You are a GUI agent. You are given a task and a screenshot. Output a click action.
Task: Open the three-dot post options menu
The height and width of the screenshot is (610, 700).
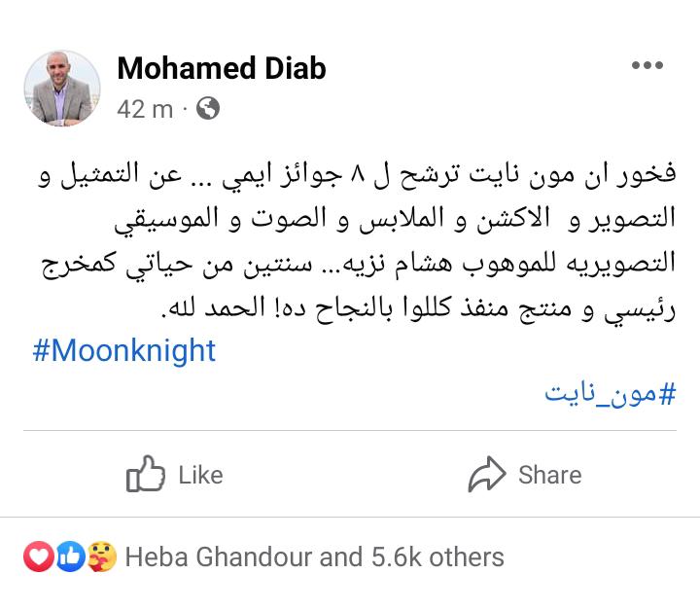647,66
